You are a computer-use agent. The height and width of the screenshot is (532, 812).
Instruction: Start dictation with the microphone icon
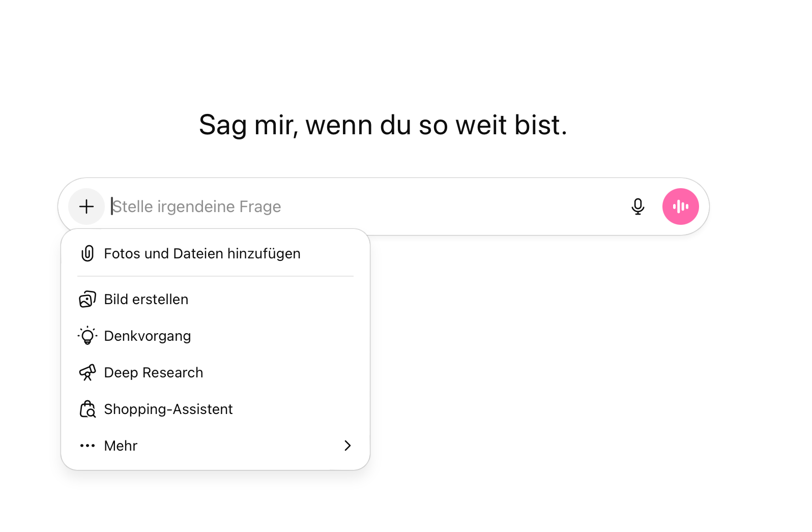coord(637,206)
